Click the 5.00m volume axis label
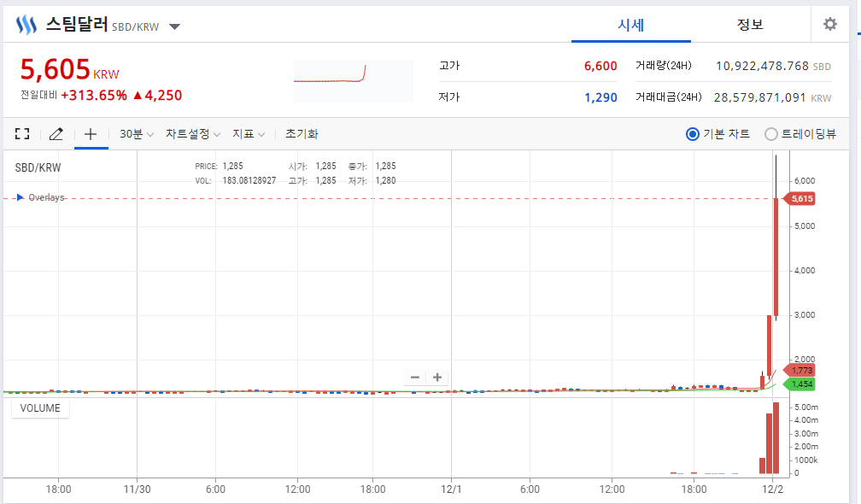 click(x=806, y=407)
